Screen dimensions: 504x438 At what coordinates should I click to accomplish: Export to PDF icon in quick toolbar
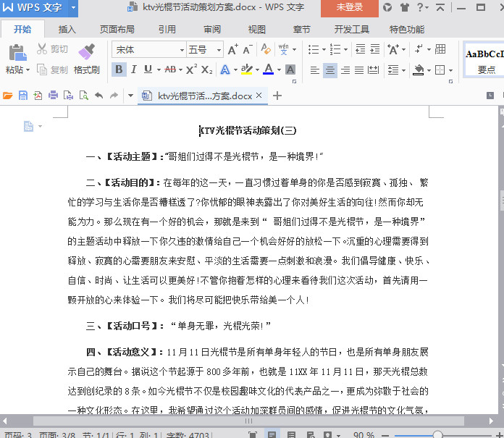tap(38, 96)
